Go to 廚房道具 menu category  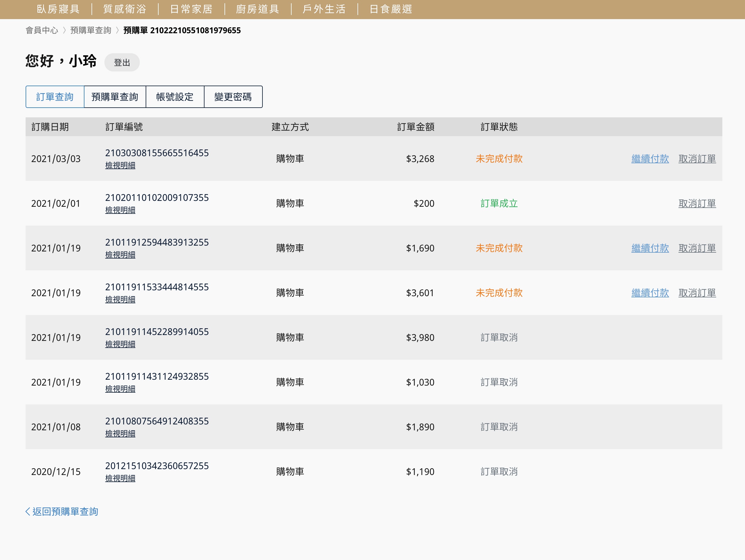[258, 9]
